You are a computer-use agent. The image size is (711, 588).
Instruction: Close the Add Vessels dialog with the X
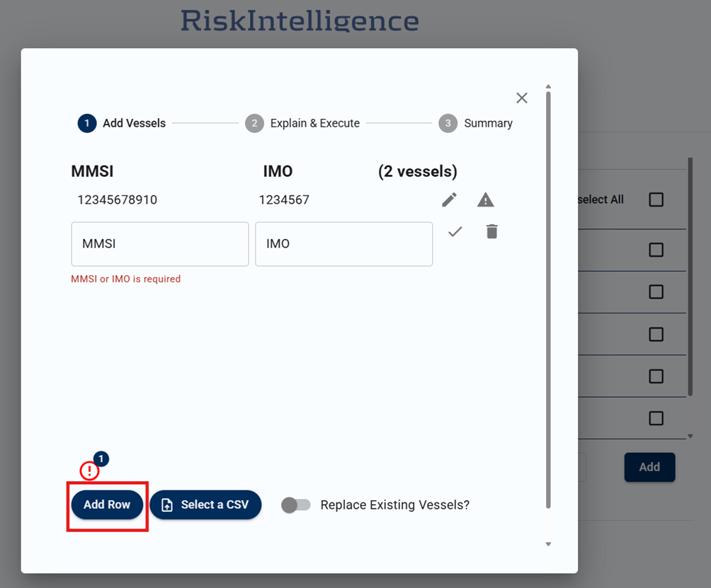click(x=522, y=98)
